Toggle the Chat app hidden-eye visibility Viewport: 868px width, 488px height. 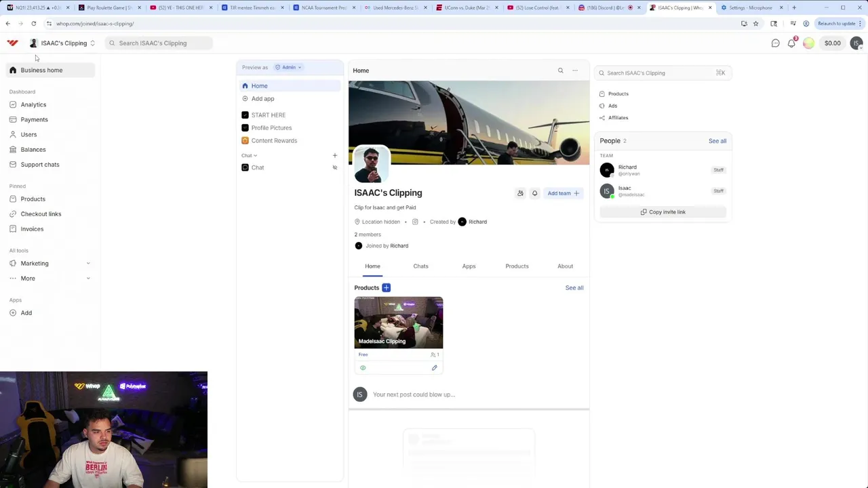pyautogui.click(x=334, y=167)
